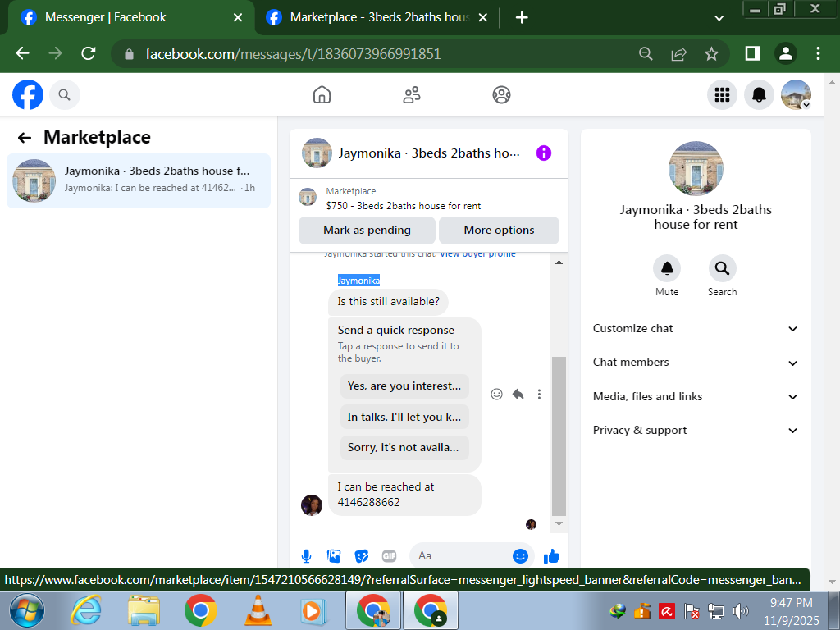Viewport: 840px width, 630px height.
Task: Reply to the message with reply arrow
Action: [x=518, y=395]
